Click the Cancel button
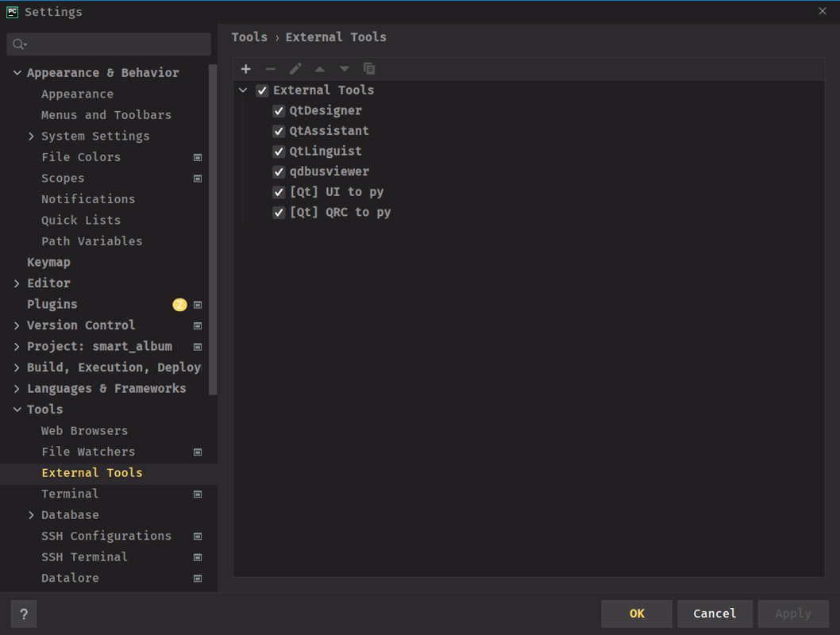This screenshot has width=840, height=635. pyautogui.click(x=715, y=614)
